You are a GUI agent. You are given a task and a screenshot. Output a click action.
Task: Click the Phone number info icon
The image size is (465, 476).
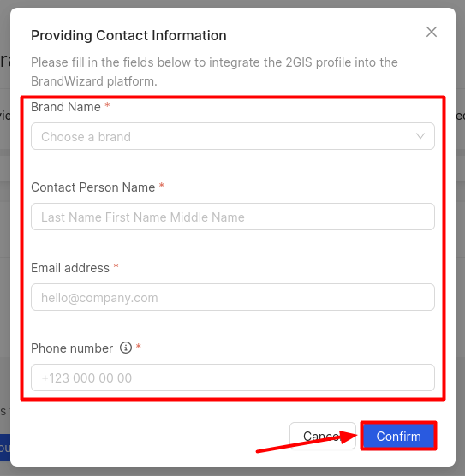(125, 348)
